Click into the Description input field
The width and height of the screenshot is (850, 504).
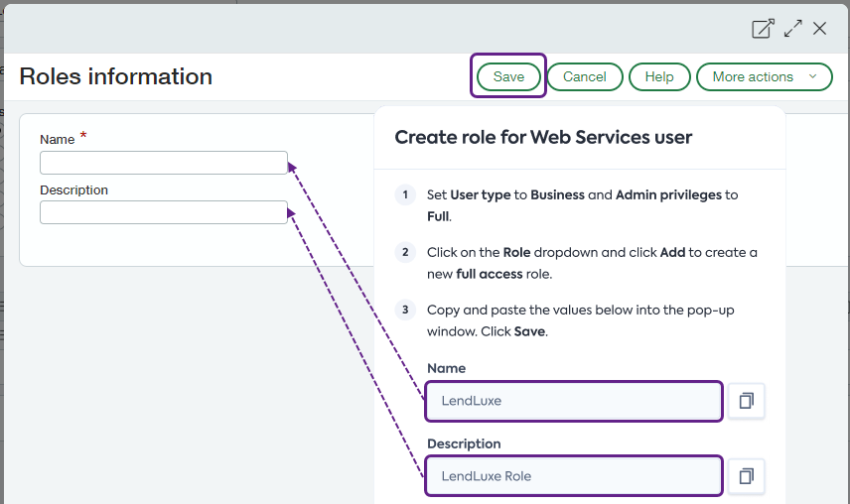[x=164, y=212]
